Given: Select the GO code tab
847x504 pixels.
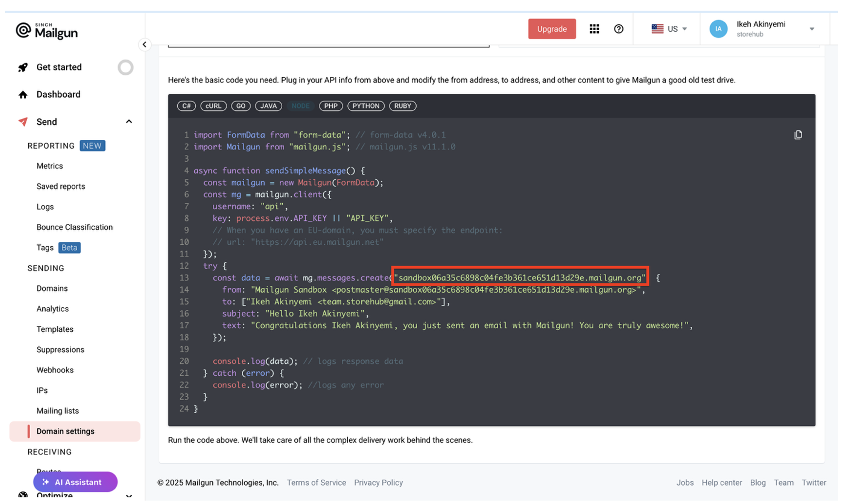Looking at the screenshot, I should [x=241, y=106].
